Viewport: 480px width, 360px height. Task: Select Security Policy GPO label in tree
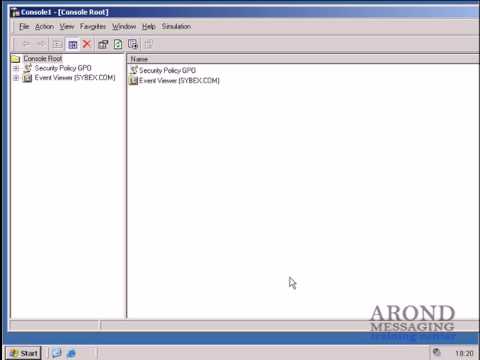[x=63, y=68]
